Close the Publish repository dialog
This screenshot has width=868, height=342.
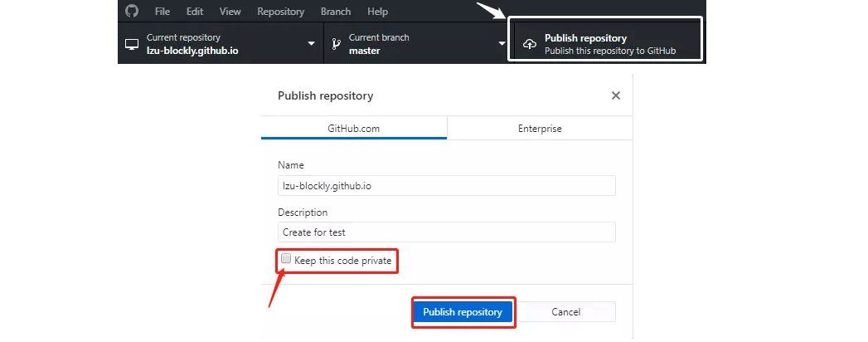pos(616,95)
